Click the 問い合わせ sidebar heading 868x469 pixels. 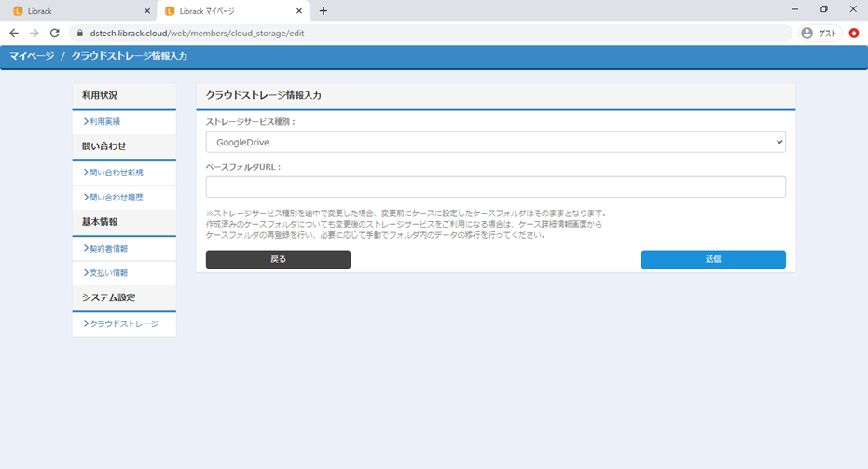[104, 146]
